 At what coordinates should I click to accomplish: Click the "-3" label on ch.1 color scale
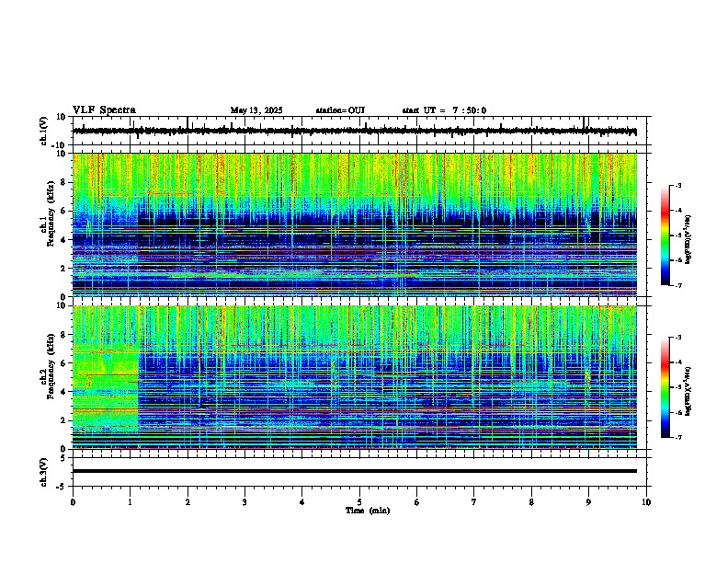click(678, 185)
